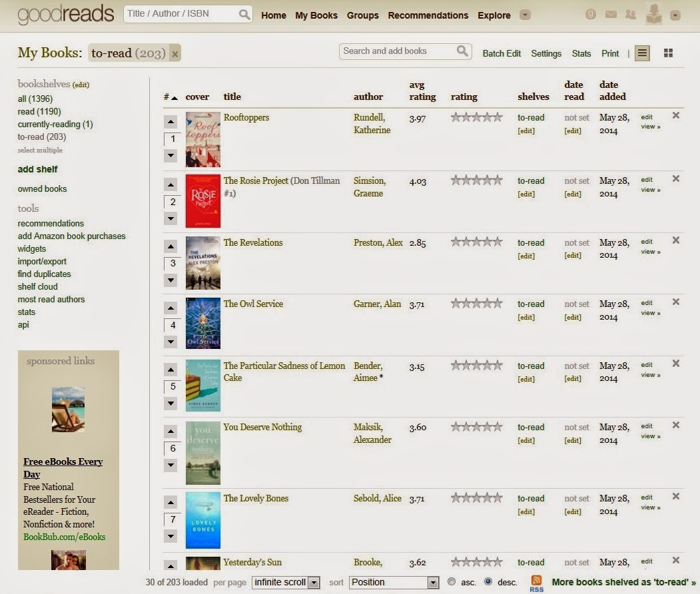Viewport: 700px width, 594px height.
Task: Open the per page dropdown
Action: (286, 583)
